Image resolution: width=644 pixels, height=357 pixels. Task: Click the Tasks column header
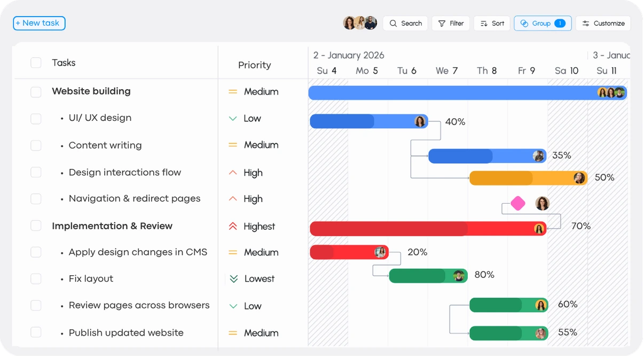coord(64,63)
